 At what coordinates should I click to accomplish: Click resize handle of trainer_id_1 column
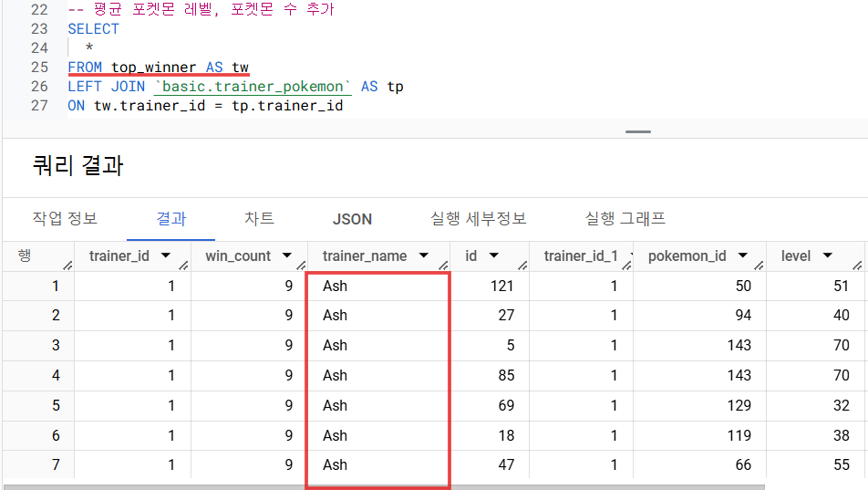626,266
